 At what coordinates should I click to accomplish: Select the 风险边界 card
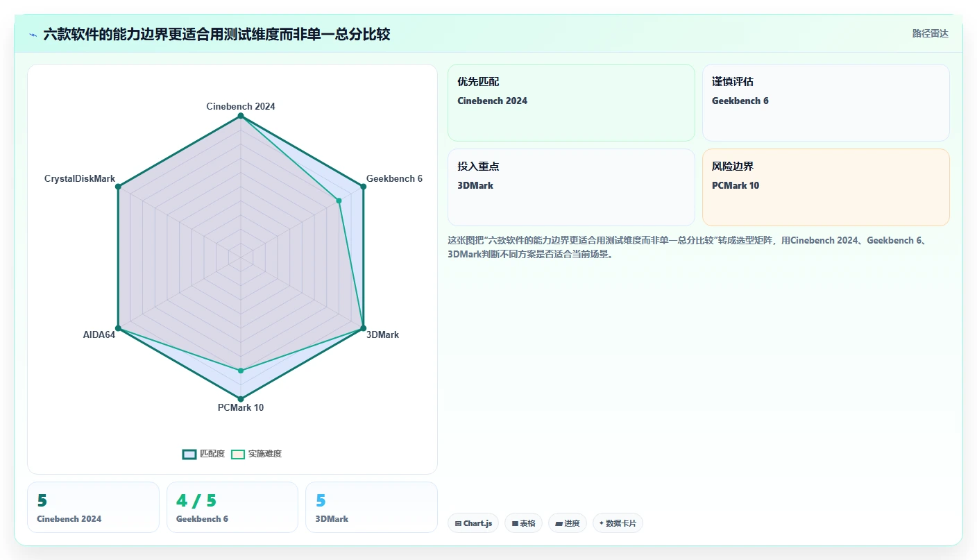click(826, 187)
